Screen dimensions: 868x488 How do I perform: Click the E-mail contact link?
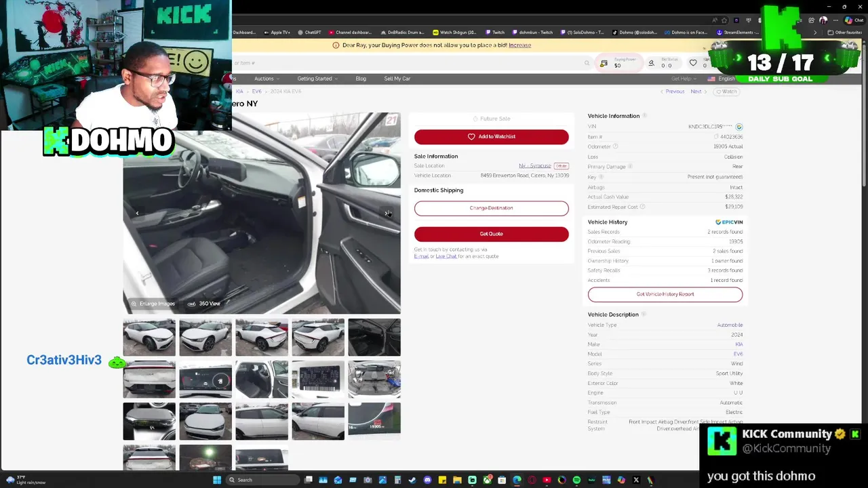click(421, 256)
